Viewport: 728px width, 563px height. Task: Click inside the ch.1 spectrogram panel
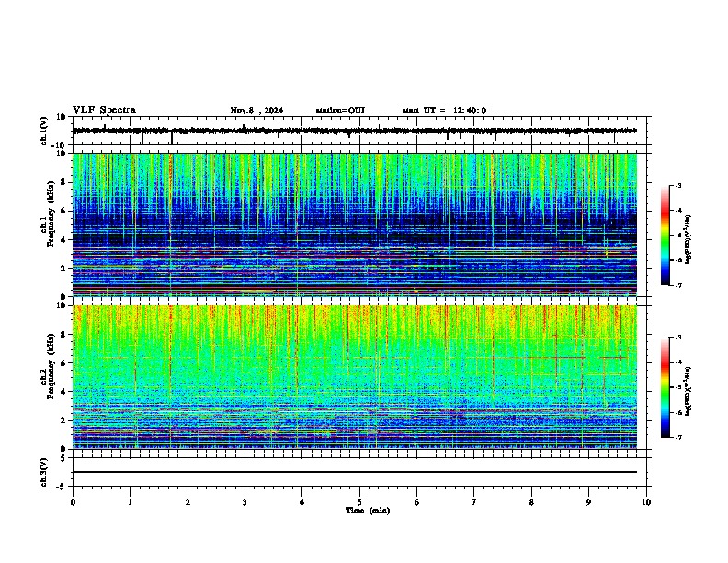tap(354, 224)
